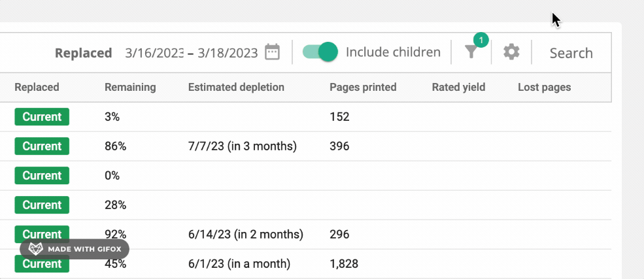Sort by the Remaining column header
Image resolution: width=644 pixels, height=279 pixels.
point(130,87)
